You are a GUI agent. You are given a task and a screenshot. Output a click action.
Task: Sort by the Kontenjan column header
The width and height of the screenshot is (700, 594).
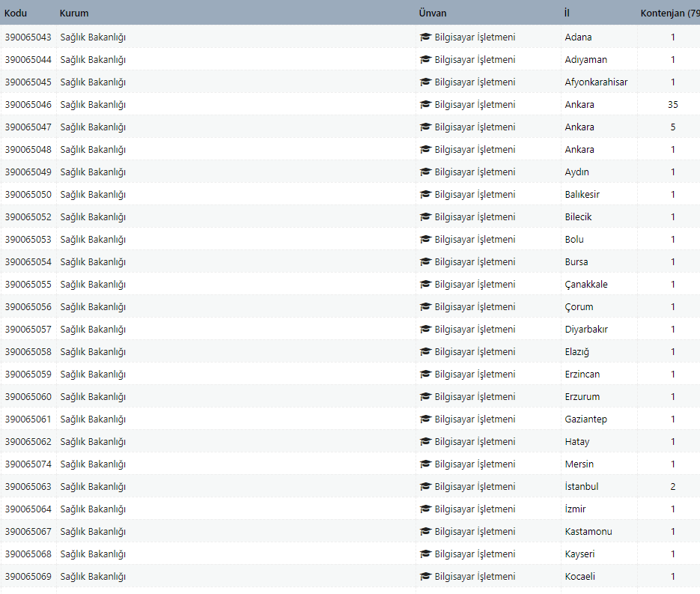669,13
